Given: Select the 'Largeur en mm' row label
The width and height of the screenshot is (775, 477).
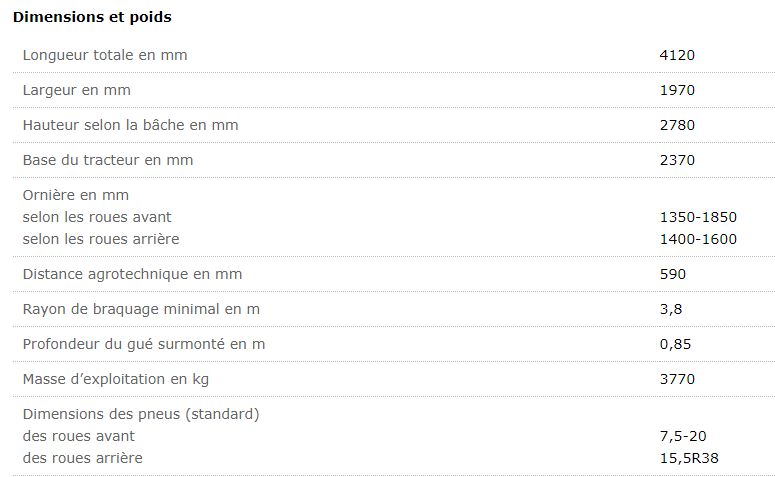Looking at the screenshot, I should click(77, 90).
